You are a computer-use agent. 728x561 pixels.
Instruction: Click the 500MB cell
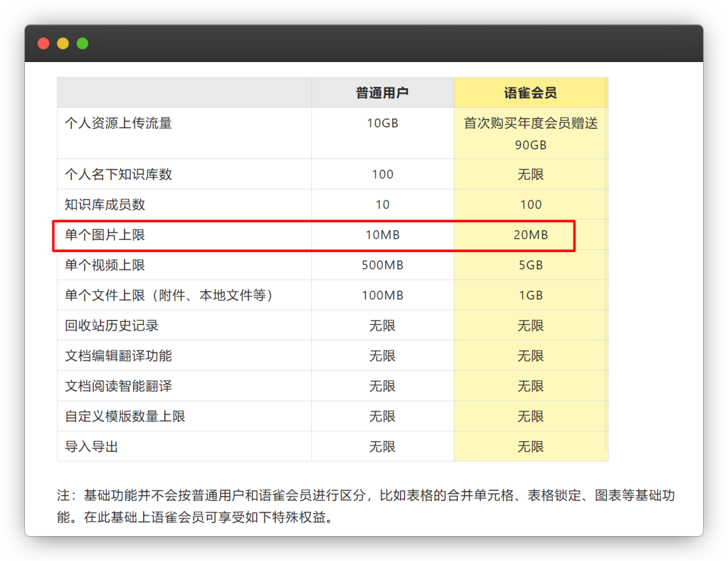pos(383,265)
